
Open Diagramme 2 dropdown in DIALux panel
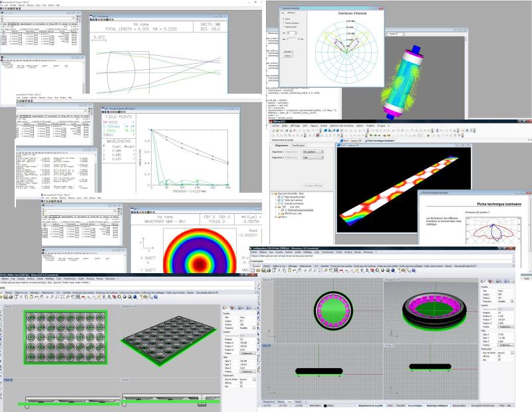pos(313,157)
